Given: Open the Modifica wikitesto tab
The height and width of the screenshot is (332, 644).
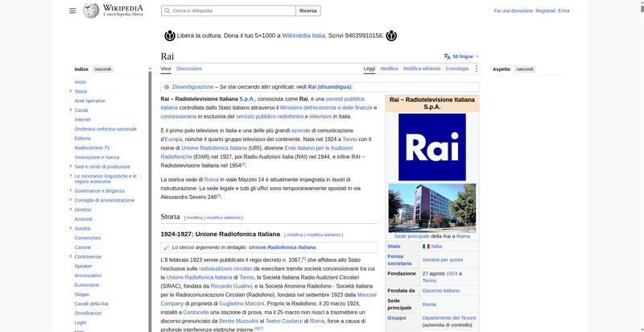Looking at the screenshot, I should (x=422, y=68).
